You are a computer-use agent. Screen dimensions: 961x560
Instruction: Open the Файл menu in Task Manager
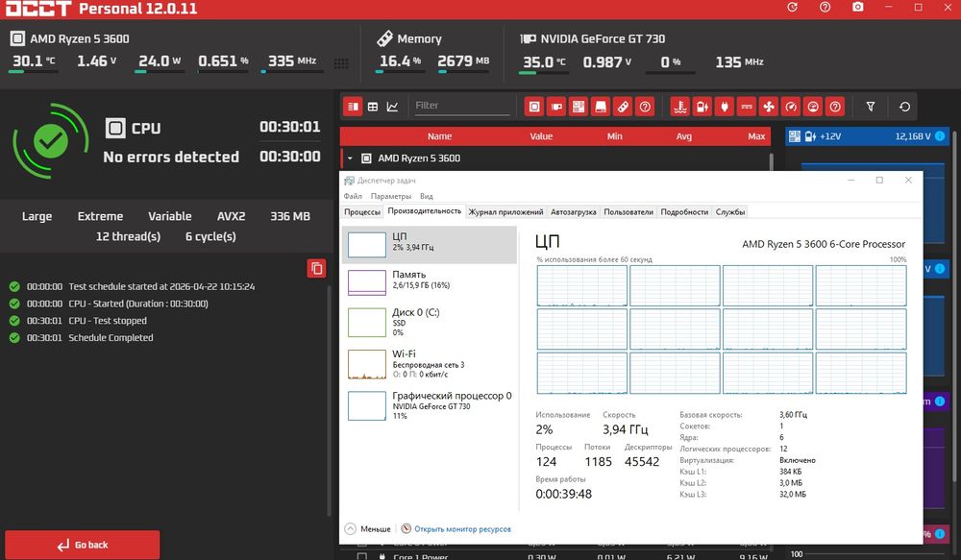coord(353,196)
